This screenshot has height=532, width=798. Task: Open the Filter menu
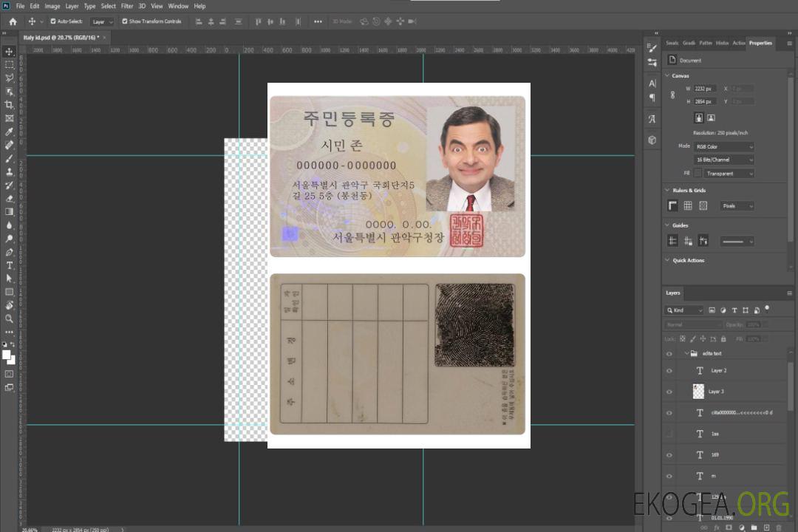point(127,6)
